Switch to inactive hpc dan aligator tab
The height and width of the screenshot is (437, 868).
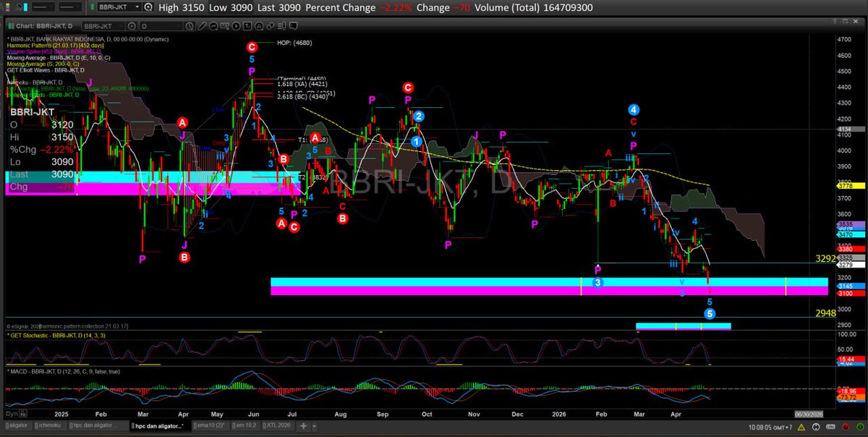pos(98,426)
